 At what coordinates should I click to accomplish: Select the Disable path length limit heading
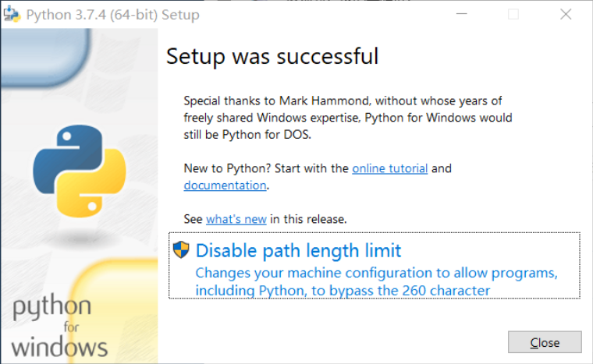(x=298, y=250)
